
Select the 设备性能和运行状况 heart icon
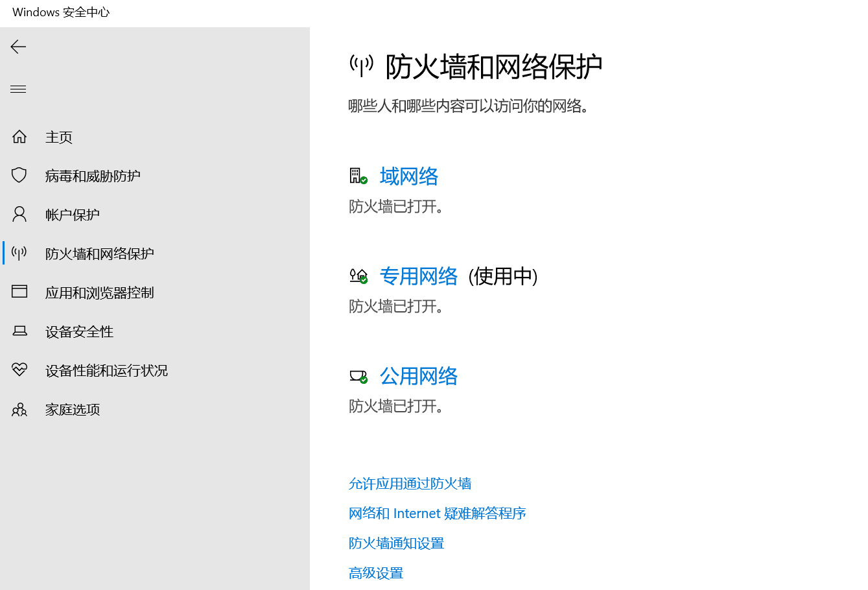click(19, 370)
